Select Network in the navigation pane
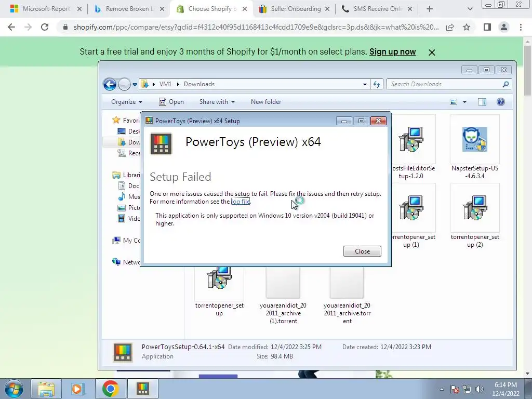This screenshot has width=532, height=399. tap(126, 262)
